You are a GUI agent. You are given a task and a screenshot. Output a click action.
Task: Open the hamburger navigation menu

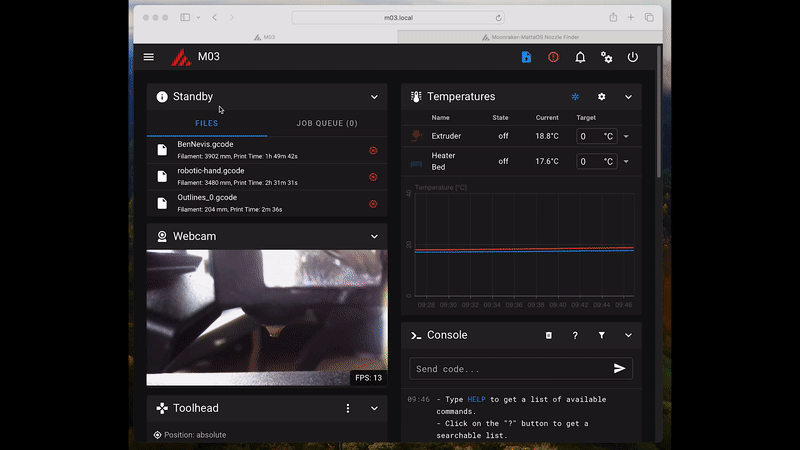pos(149,57)
